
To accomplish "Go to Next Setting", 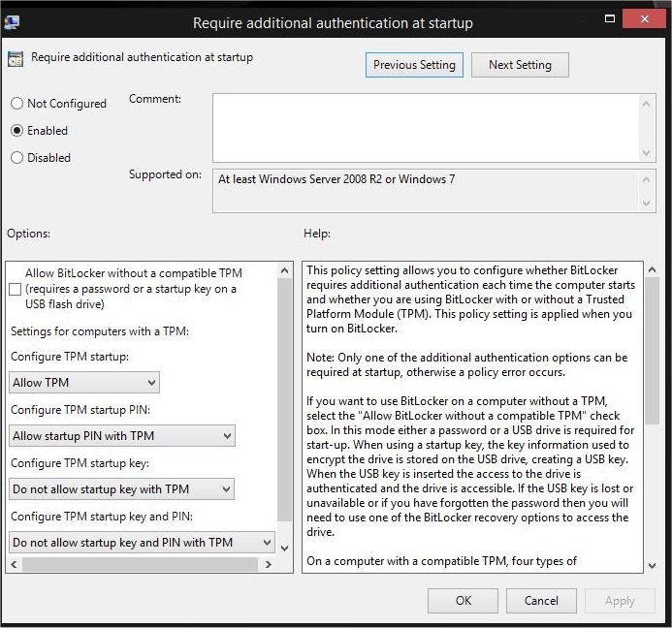I will tap(520, 65).
